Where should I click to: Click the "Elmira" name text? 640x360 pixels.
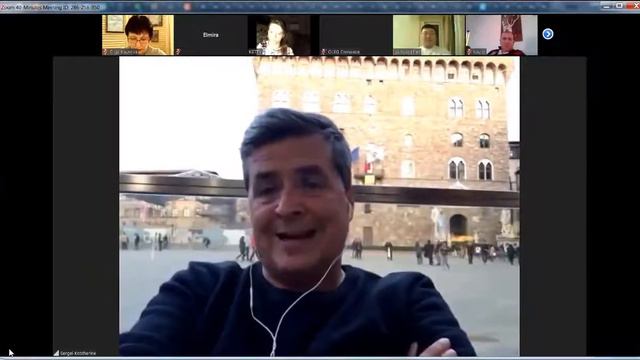tap(211, 35)
